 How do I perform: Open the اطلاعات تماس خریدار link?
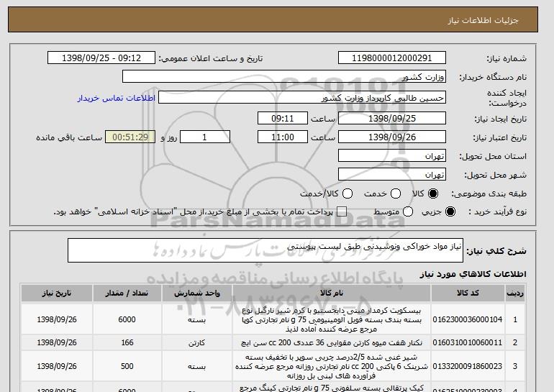tap(117, 98)
